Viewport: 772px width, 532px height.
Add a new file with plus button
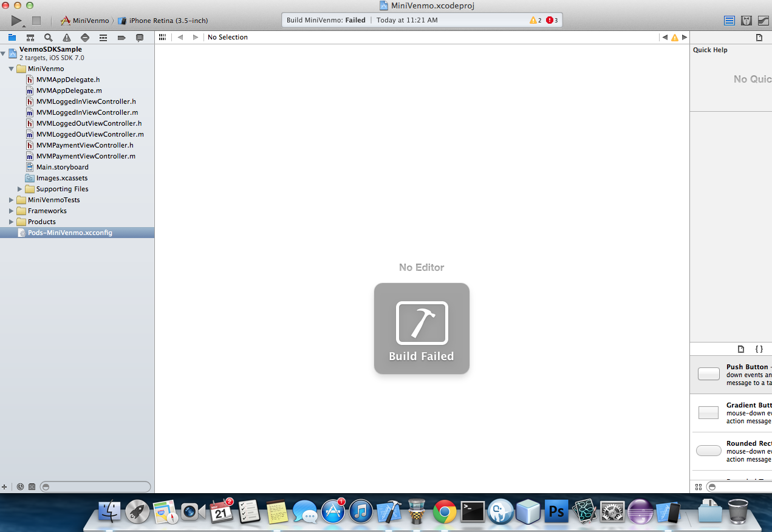tap(4, 486)
